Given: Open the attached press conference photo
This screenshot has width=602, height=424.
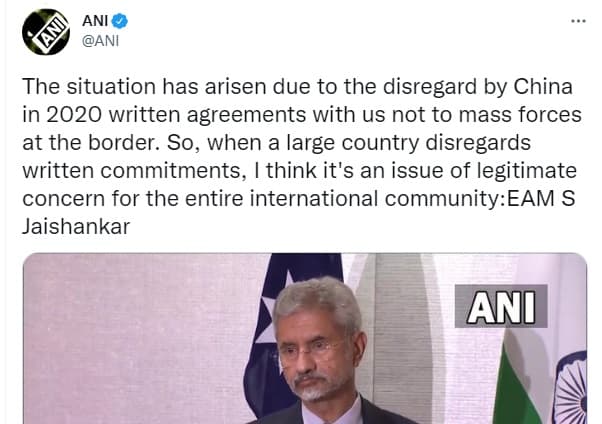Looking at the screenshot, I should (x=305, y=338).
